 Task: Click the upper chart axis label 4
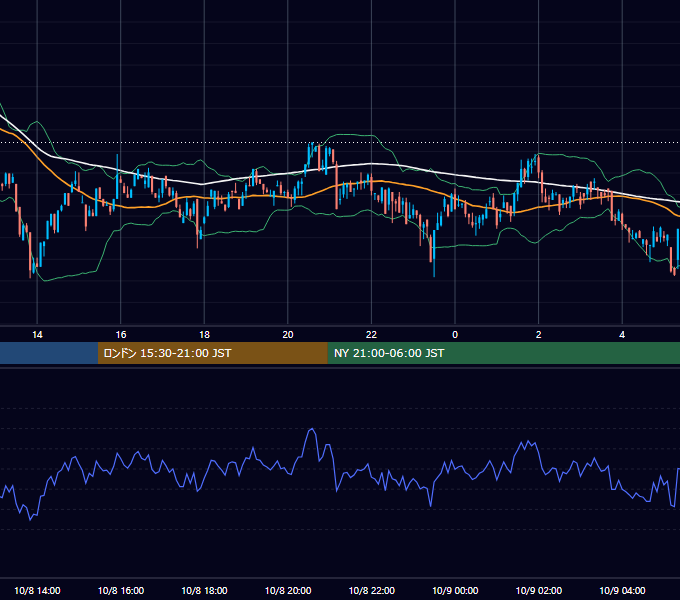(x=622, y=335)
